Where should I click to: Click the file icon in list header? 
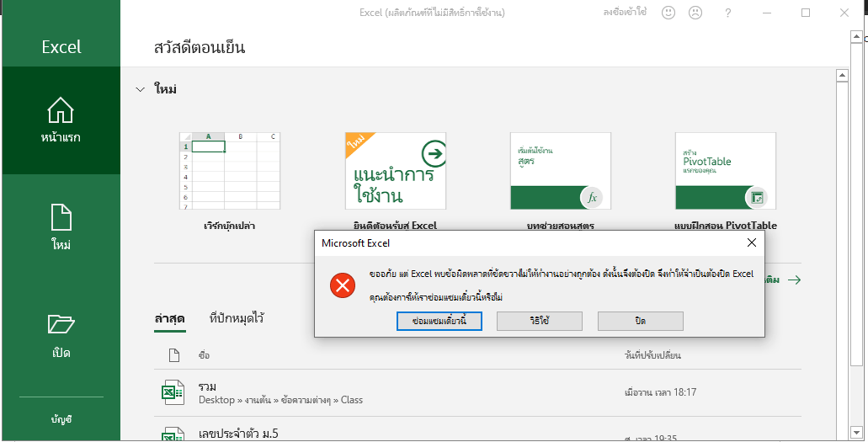[x=174, y=355]
